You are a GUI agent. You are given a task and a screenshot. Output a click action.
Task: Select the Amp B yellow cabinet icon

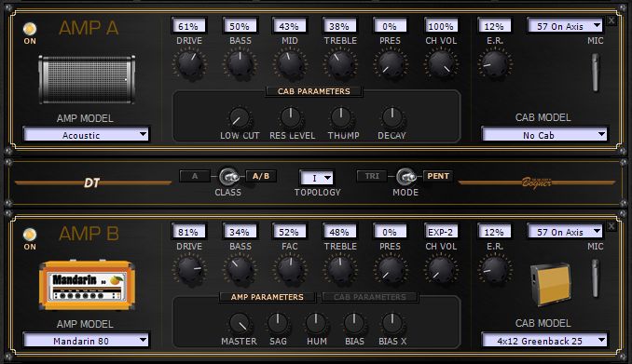coord(551,284)
